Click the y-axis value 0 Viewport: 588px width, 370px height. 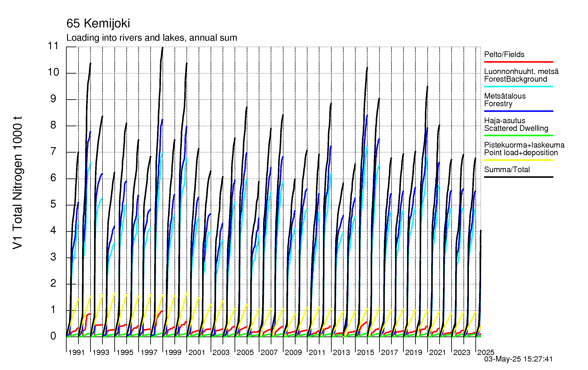53,336
